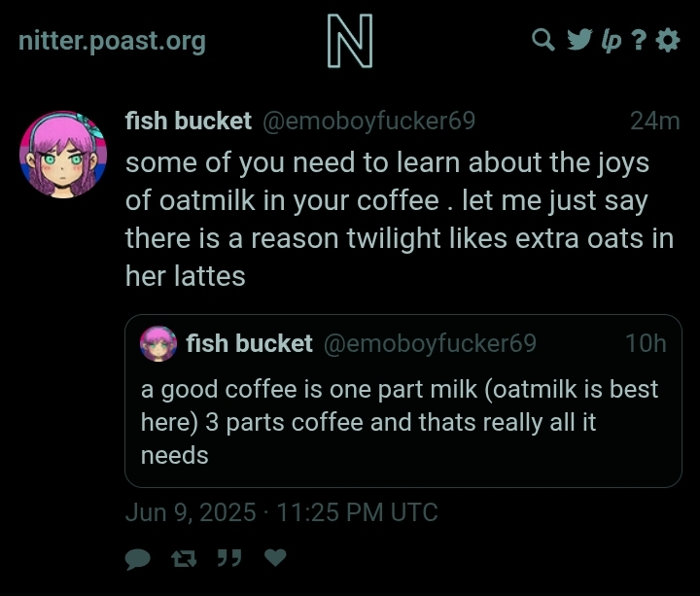
Task: Open the settings gear icon
Action: pyautogui.click(x=668, y=40)
